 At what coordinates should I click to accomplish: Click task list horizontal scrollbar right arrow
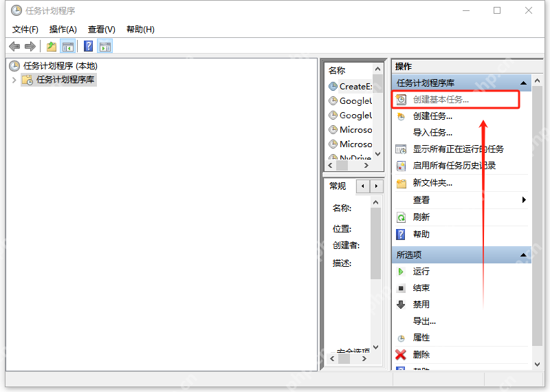pyautogui.click(x=366, y=165)
